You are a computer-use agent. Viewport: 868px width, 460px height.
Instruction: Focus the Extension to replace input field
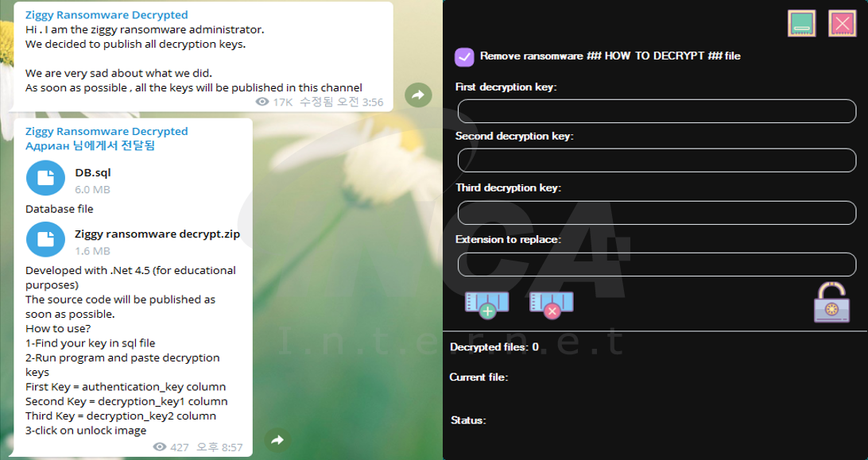pyautogui.click(x=657, y=265)
